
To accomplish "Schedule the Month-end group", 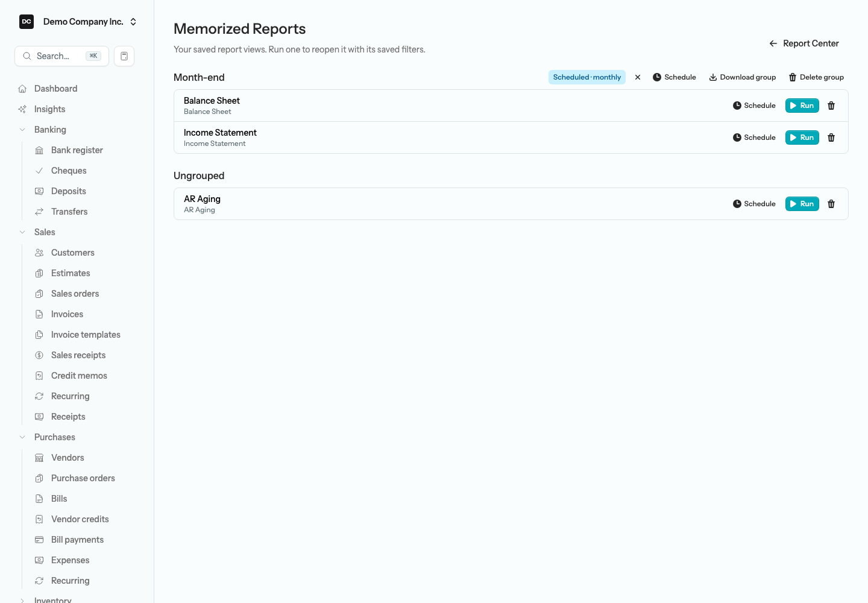I will pyautogui.click(x=675, y=77).
